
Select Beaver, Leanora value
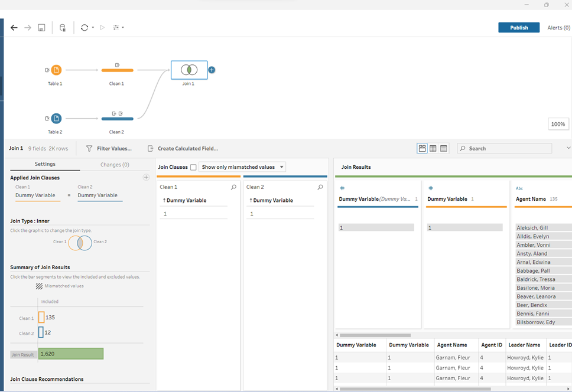tap(544, 296)
